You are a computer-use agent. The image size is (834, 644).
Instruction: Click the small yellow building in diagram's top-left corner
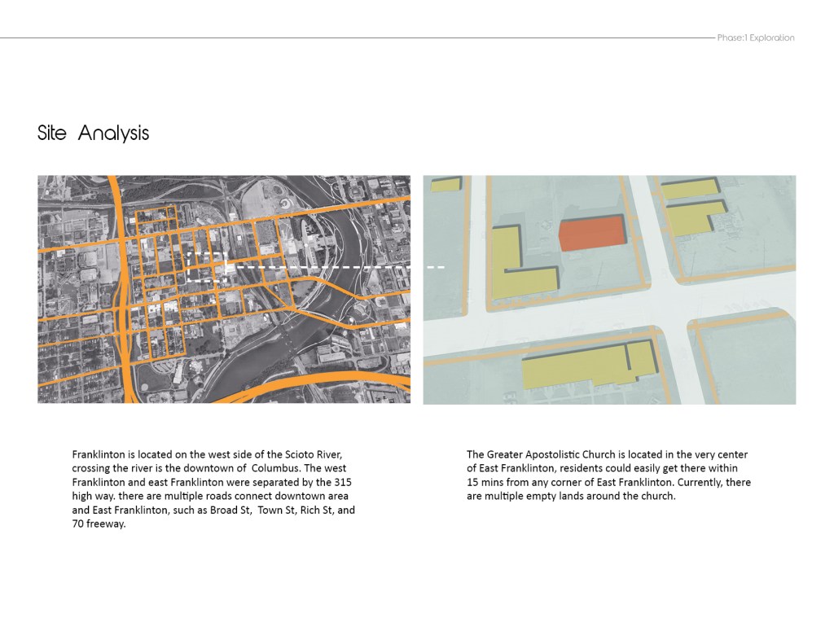[446, 184]
